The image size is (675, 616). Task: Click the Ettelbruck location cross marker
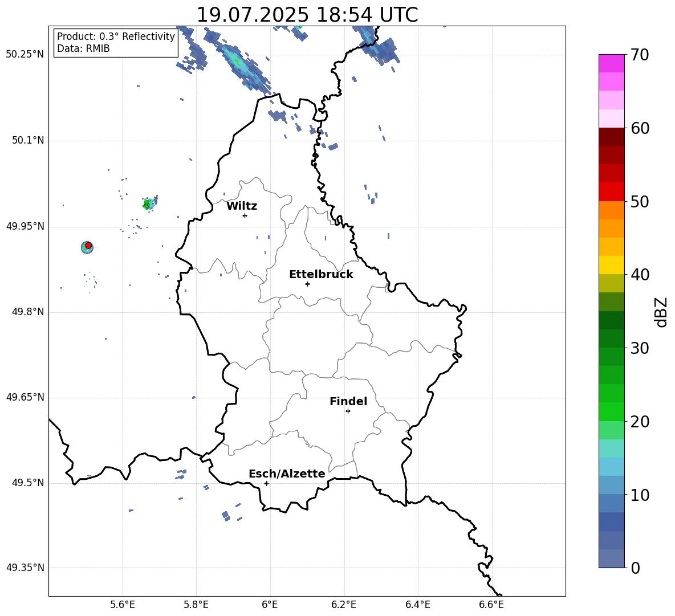tap(307, 284)
